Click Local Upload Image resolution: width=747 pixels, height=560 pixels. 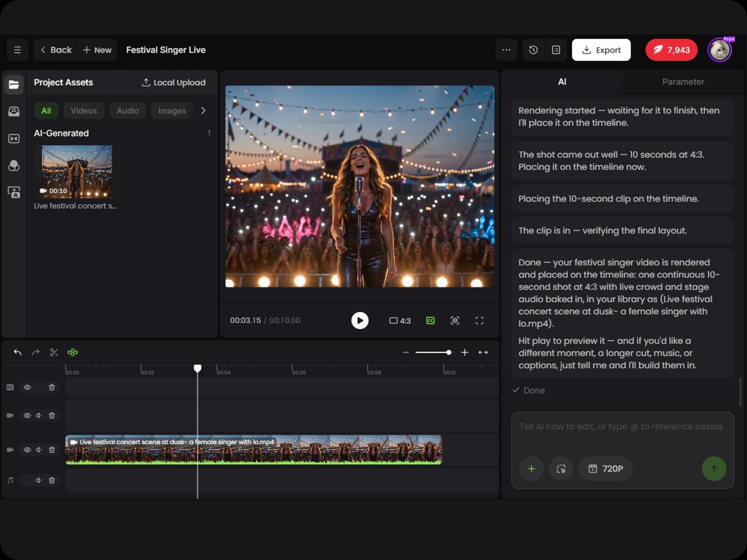173,83
